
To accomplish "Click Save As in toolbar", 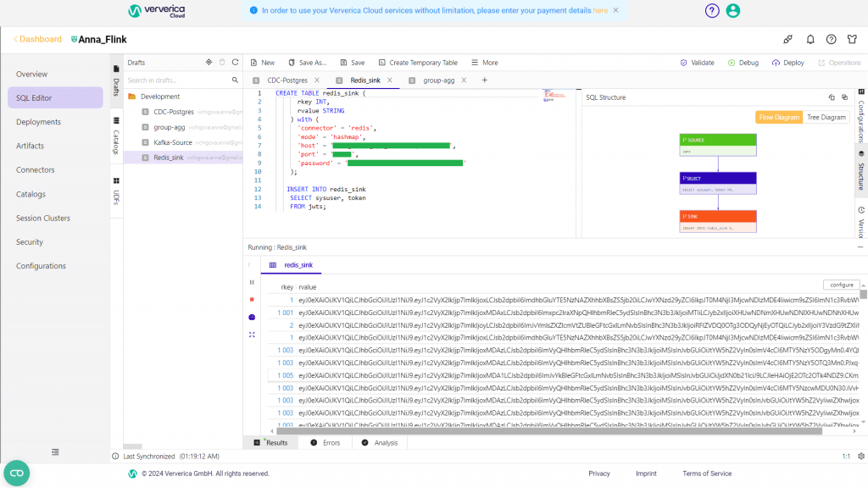I will 308,63.
